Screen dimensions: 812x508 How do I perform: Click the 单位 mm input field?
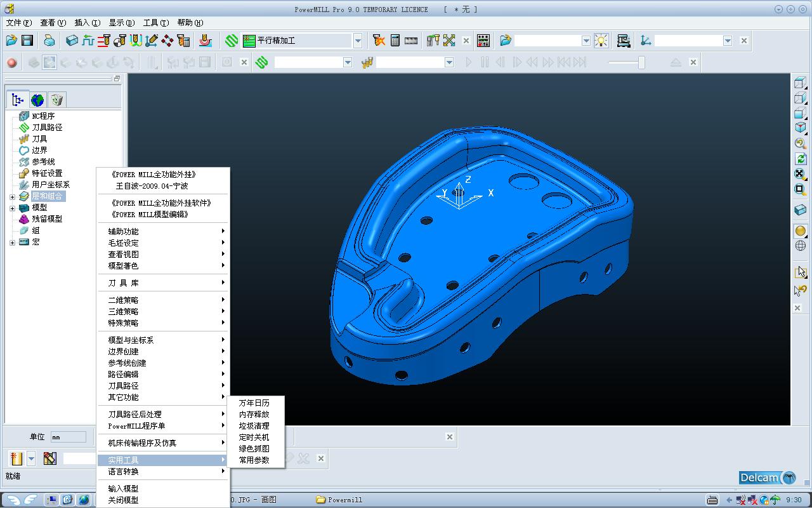[68, 437]
